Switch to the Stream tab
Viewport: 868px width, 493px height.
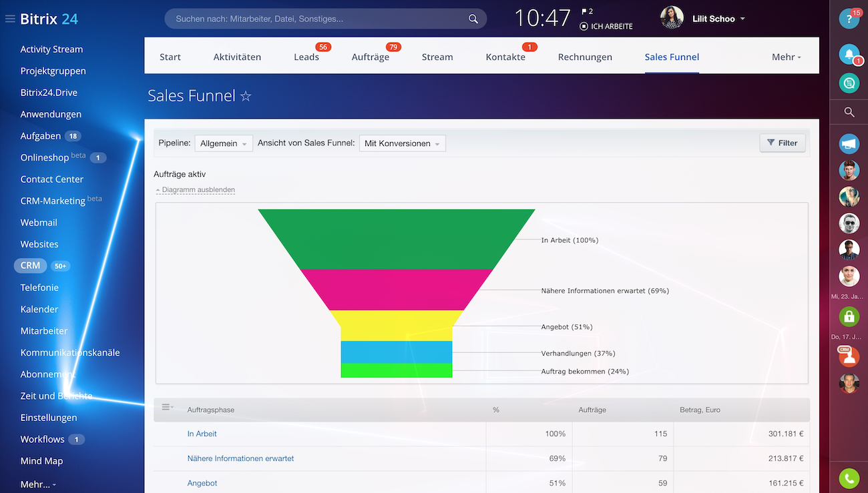pyautogui.click(x=437, y=57)
